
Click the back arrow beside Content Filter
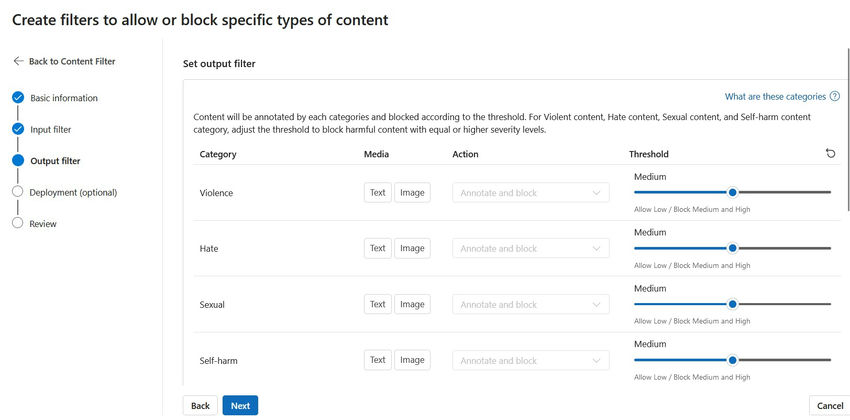coord(18,61)
